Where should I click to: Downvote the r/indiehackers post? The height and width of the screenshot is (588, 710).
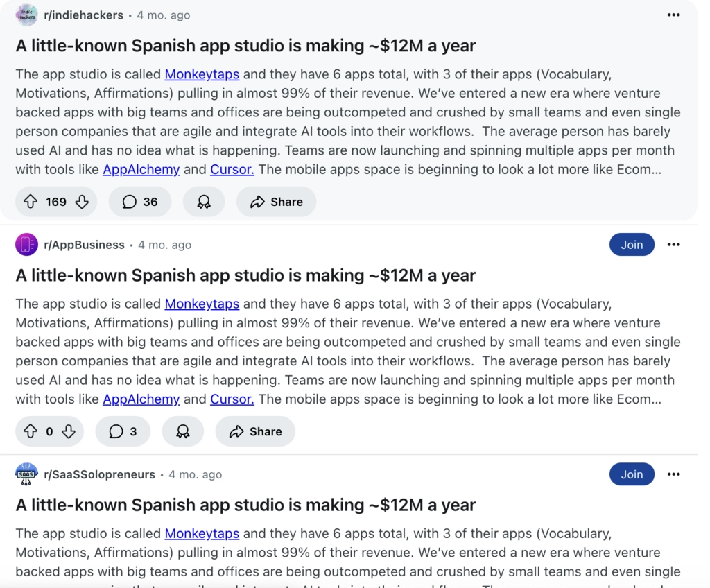[x=82, y=202]
